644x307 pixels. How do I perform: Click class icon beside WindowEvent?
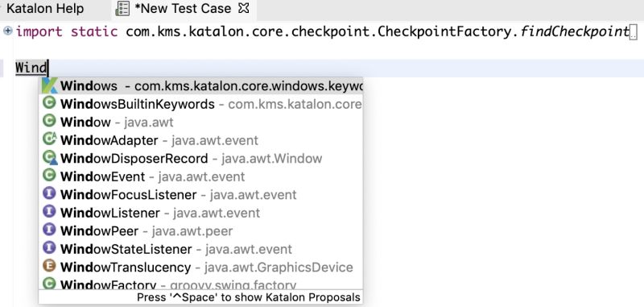coord(49,176)
